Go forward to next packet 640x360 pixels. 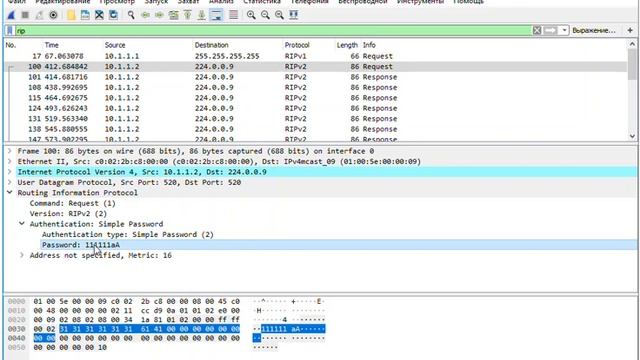(159, 15)
